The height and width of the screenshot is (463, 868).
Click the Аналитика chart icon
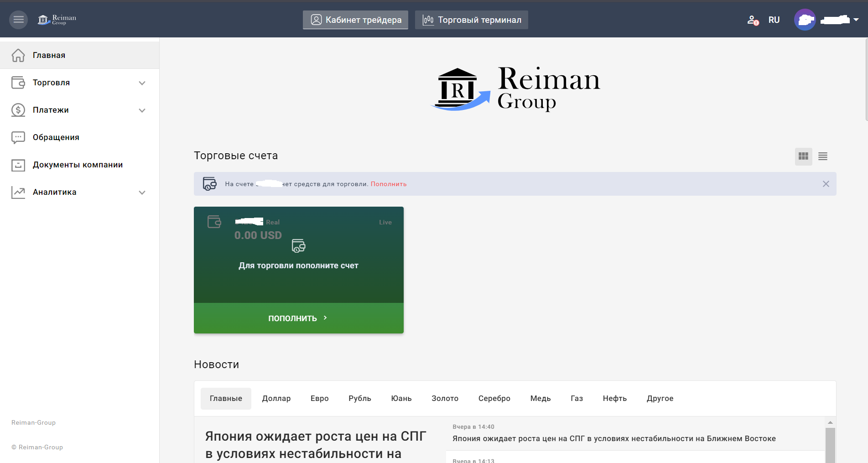(x=18, y=192)
